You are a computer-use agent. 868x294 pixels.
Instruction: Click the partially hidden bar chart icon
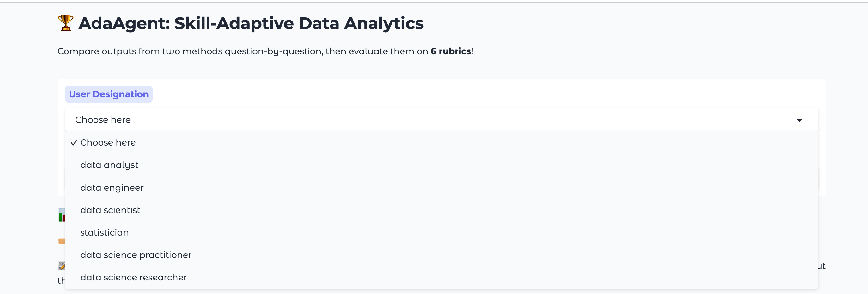pos(61,215)
